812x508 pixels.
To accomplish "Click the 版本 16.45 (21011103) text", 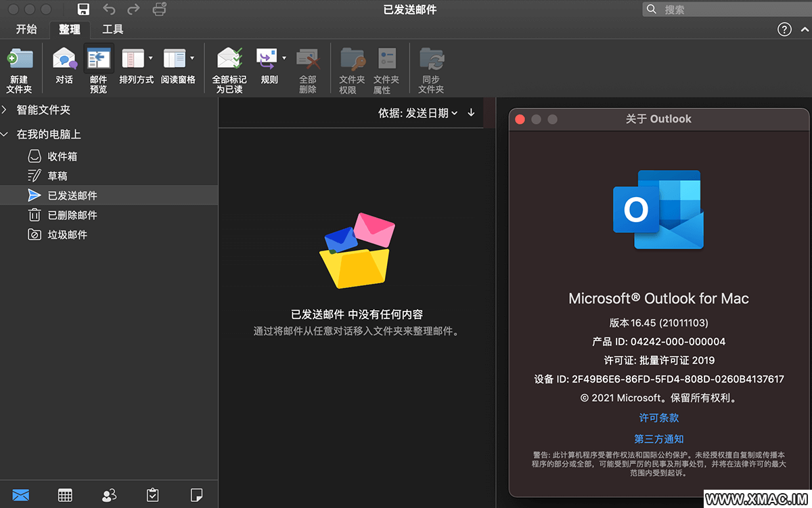I will pos(659,322).
